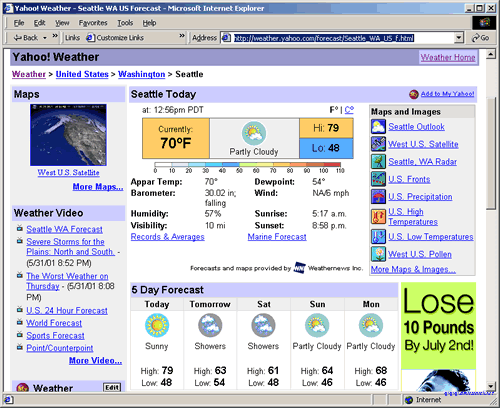Screen dimensions: 500x408
Task: Open the Weather Home link
Action: [x=448, y=57]
